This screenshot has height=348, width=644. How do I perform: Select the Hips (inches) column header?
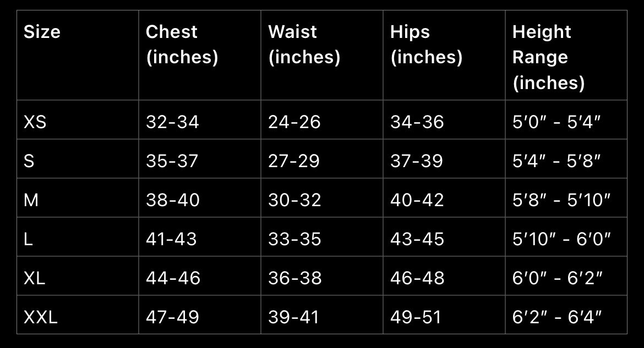point(426,45)
